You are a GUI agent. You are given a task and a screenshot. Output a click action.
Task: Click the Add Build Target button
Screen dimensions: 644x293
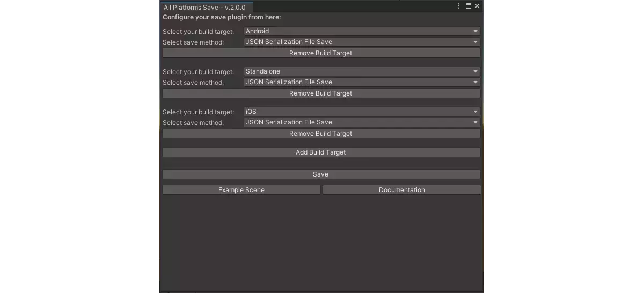[321, 152]
